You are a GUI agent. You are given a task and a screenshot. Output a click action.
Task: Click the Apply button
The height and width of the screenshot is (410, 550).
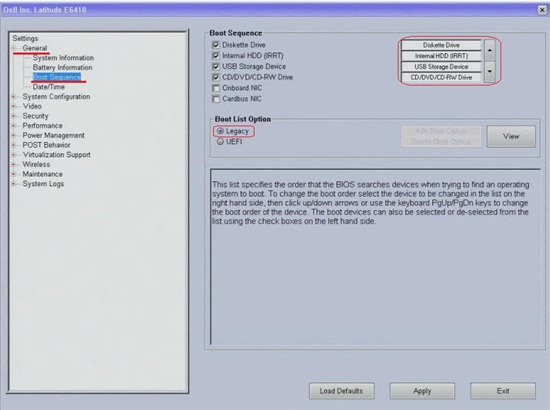click(422, 391)
